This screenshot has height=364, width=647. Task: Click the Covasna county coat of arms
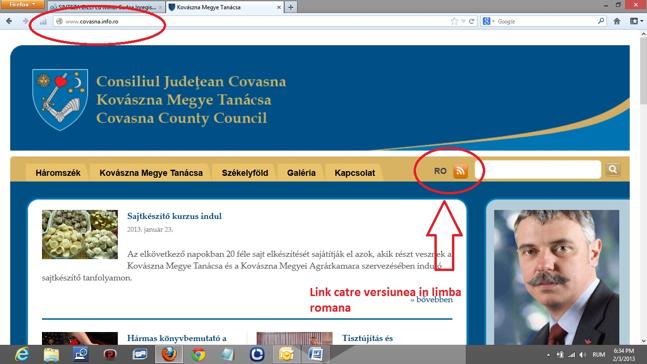(60, 99)
